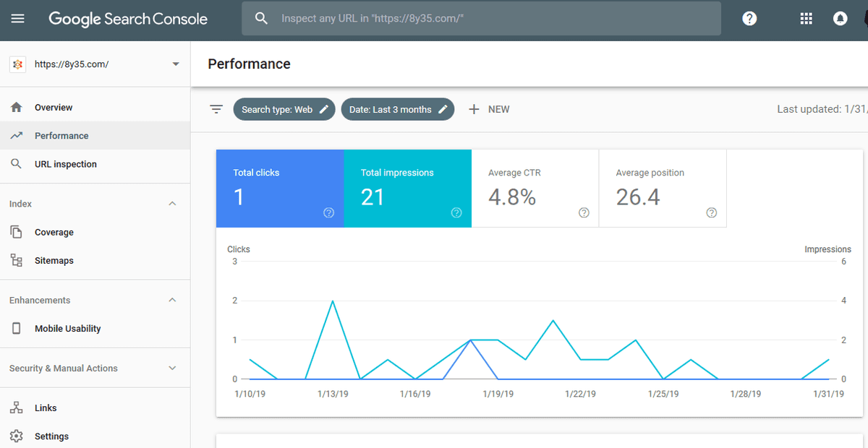
Task: Open the notifications bell
Action: coord(840,19)
